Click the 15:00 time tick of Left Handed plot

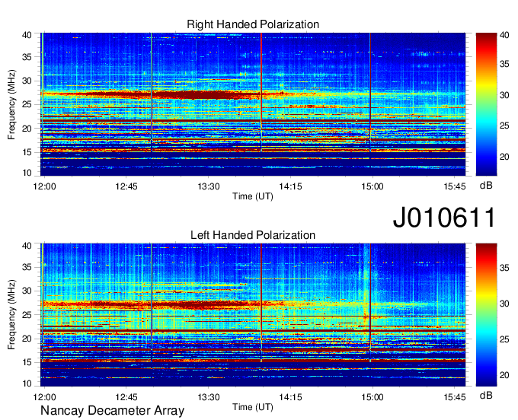[373, 397]
